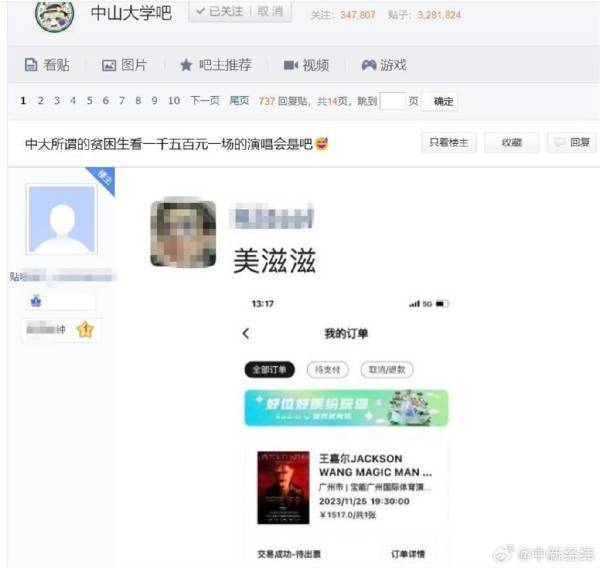
Task: Open the 看贴 posts tab
Action: [47, 65]
